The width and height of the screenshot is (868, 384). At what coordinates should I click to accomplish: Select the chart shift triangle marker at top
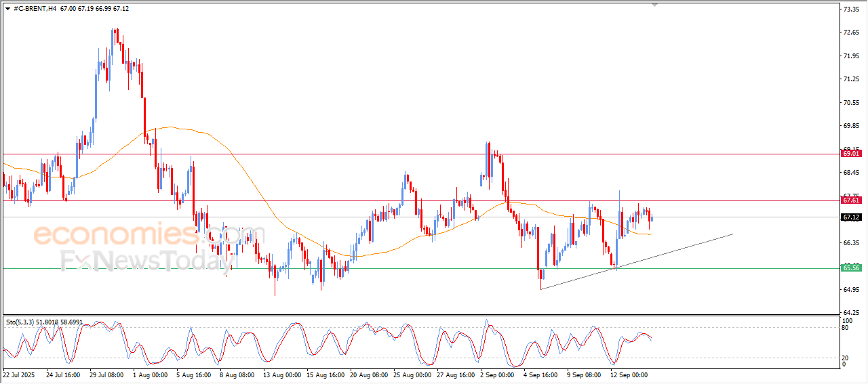pyautogui.click(x=655, y=5)
